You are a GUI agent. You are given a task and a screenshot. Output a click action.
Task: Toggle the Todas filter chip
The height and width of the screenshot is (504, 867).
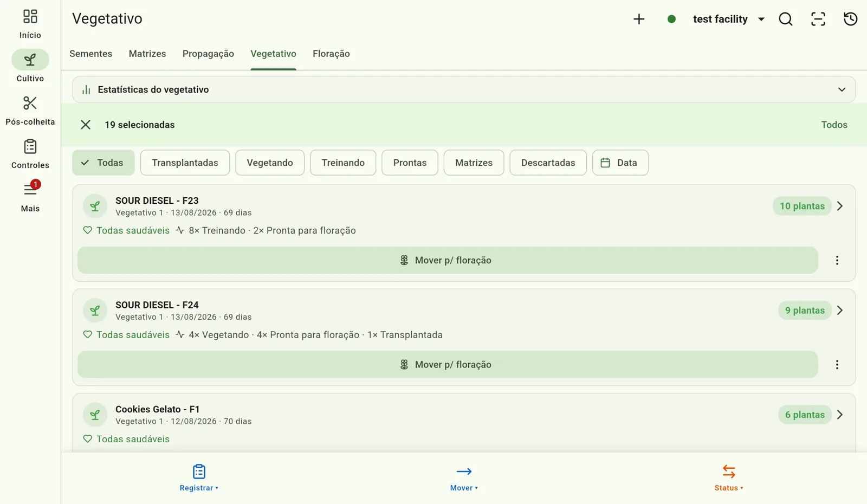tap(103, 163)
